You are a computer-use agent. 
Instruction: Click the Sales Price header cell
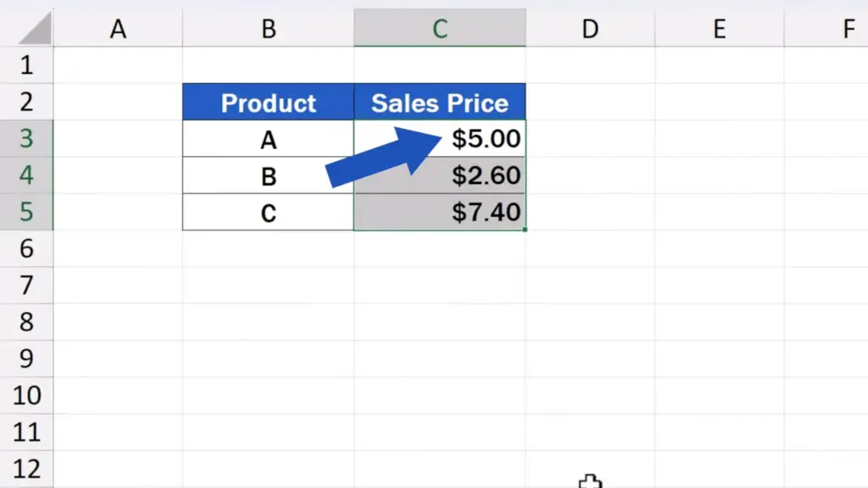pyautogui.click(x=440, y=102)
